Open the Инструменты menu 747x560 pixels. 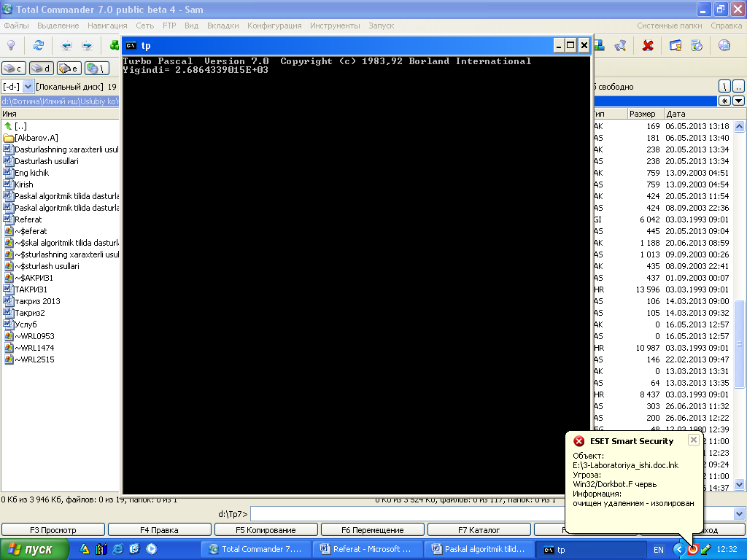[335, 26]
